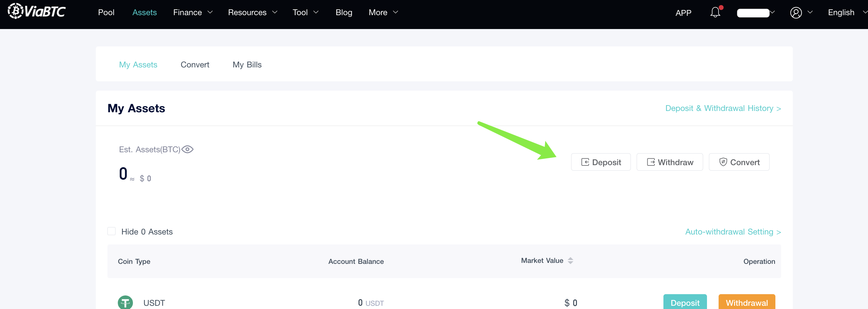Open the notifications bell

715,13
